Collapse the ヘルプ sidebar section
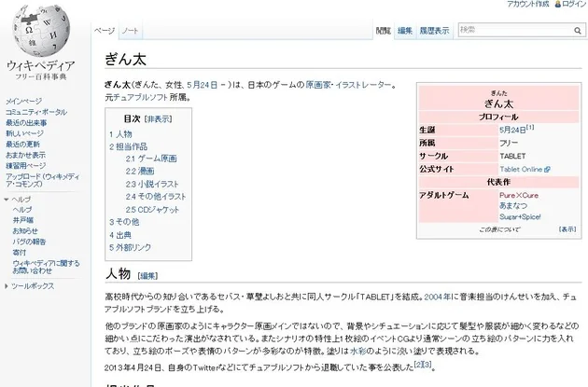 point(6,200)
